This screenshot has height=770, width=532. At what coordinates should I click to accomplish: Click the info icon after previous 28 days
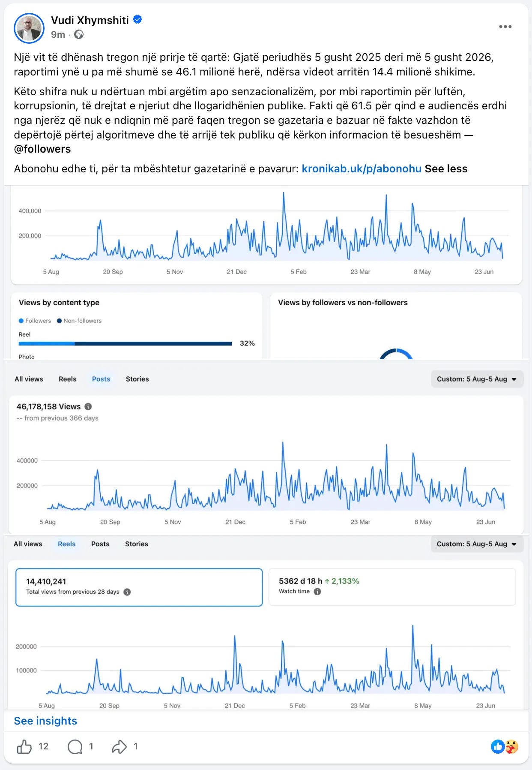(127, 592)
